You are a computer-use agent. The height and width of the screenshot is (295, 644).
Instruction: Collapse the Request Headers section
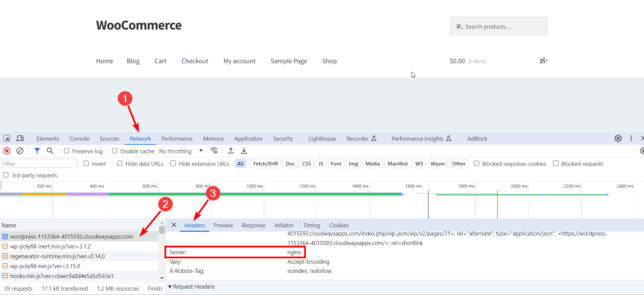[x=170, y=287]
